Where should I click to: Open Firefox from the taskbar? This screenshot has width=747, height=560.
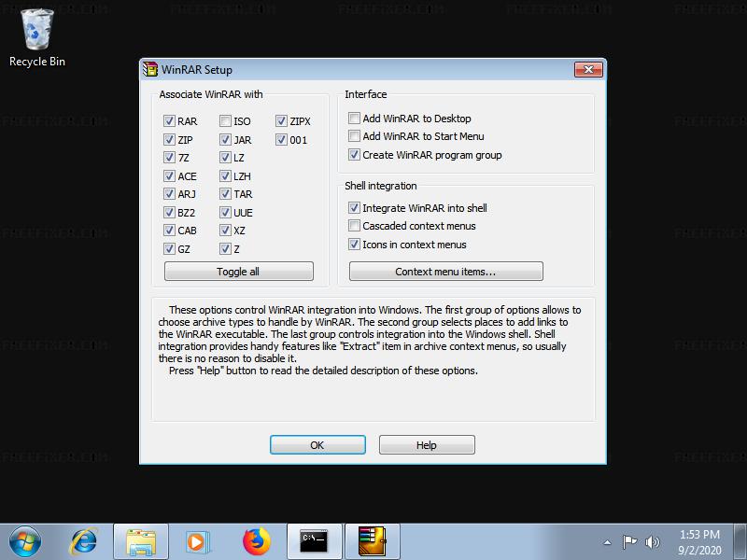coord(256,541)
